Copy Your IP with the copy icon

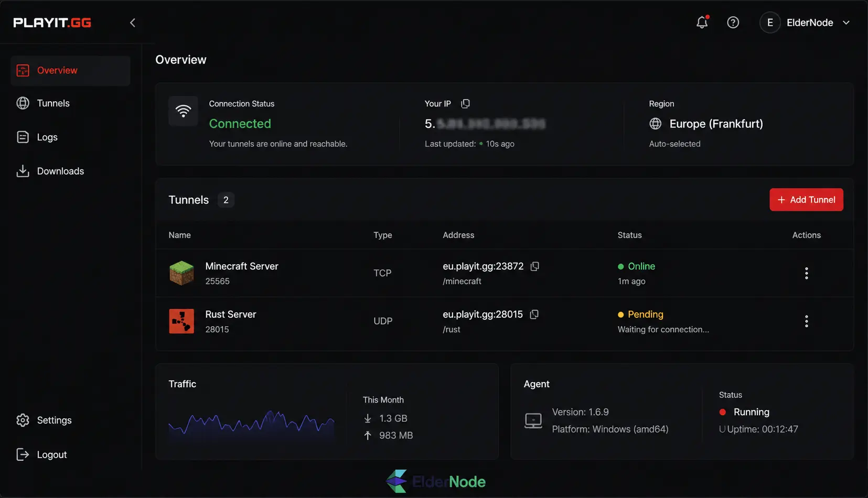[465, 103]
